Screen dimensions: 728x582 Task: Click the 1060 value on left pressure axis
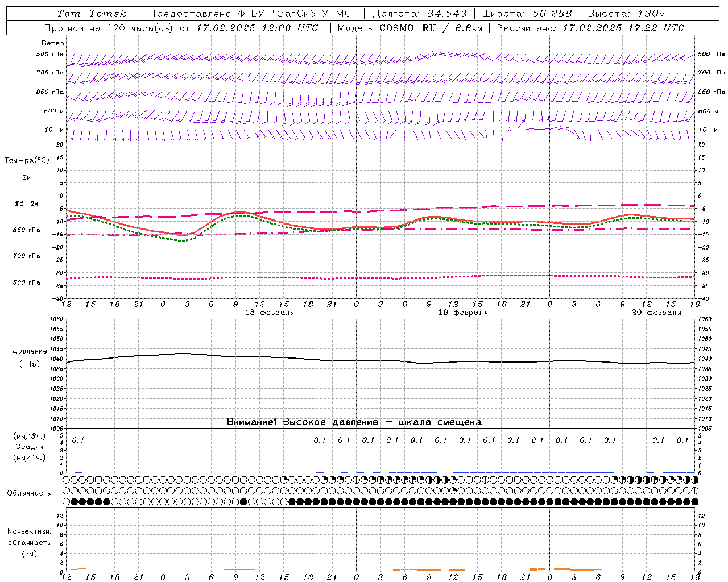(x=57, y=319)
